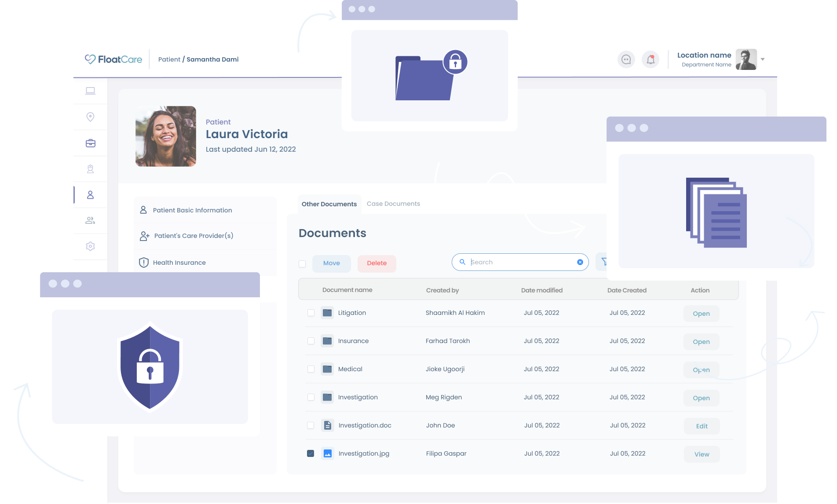Click the Insurance folder icon
This screenshot has height=504, width=837.
tap(327, 341)
